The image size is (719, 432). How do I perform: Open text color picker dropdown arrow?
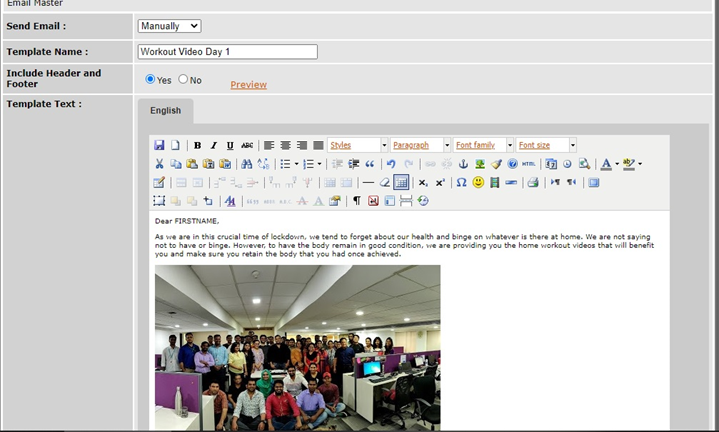(617, 164)
